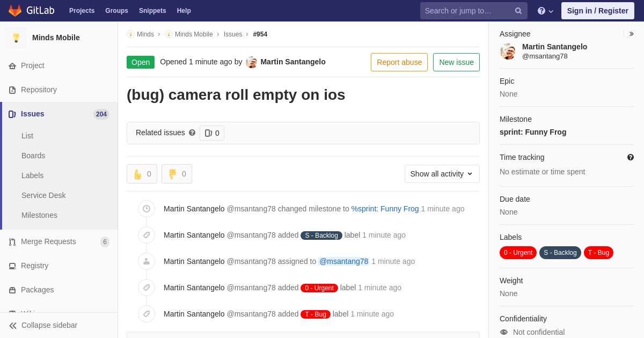Image resolution: width=644 pixels, height=338 pixels.
Task: Click the clock icon on milestone activity
Action: click(147, 209)
